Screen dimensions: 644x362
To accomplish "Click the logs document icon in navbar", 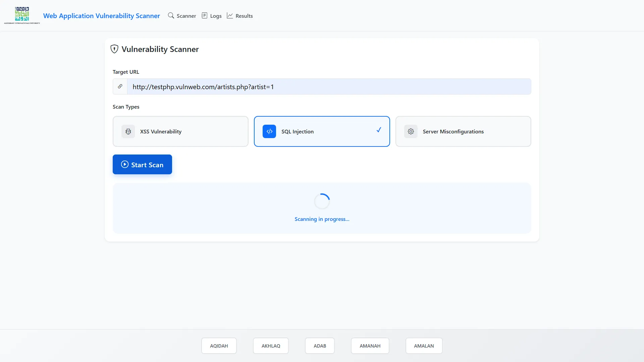I will [204, 15].
